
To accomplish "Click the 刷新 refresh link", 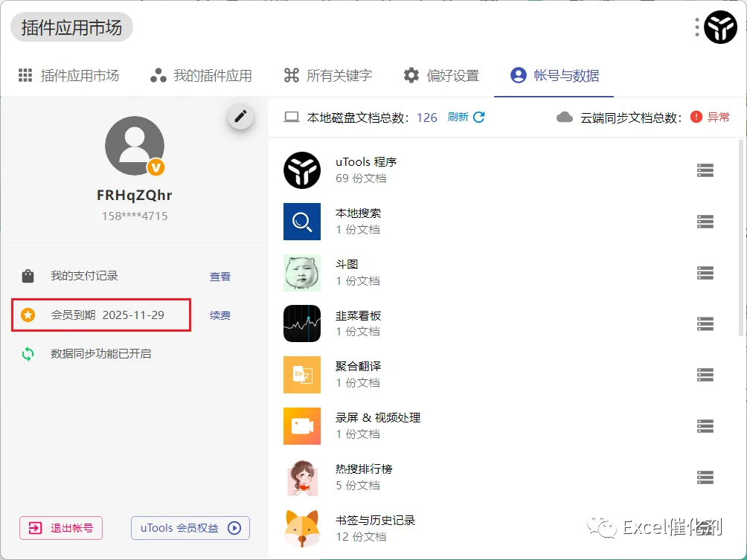I will [x=458, y=117].
